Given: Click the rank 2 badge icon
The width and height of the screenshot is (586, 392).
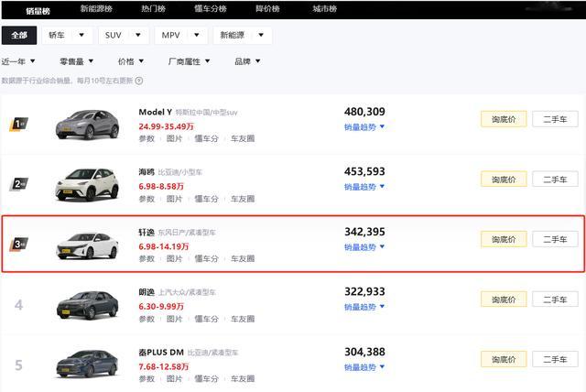Looking at the screenshot, I should click(x=18, y=184).
